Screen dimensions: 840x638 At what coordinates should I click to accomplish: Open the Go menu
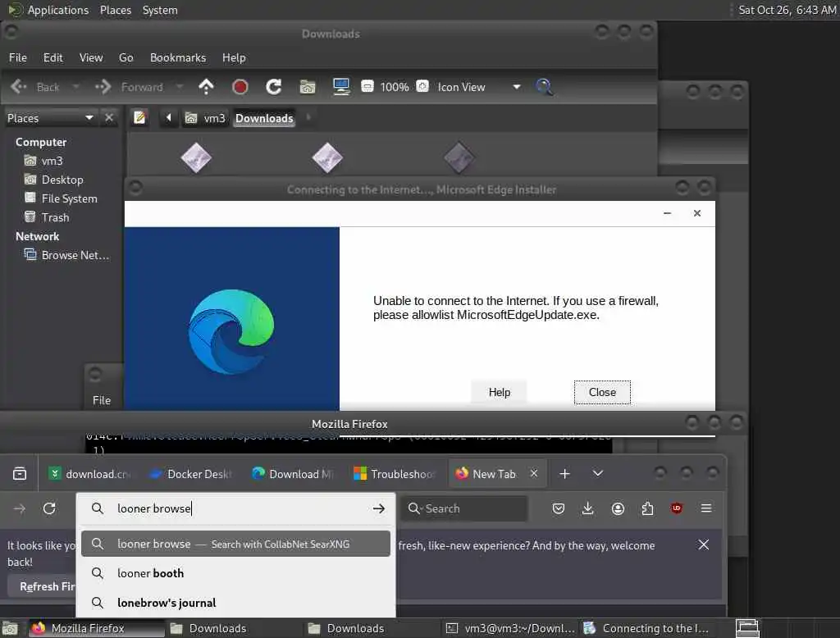click(x=126, y=57)
